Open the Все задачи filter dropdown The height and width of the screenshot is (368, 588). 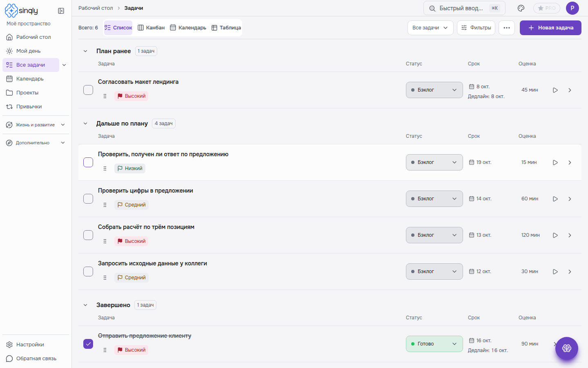(x=430, y=28)
